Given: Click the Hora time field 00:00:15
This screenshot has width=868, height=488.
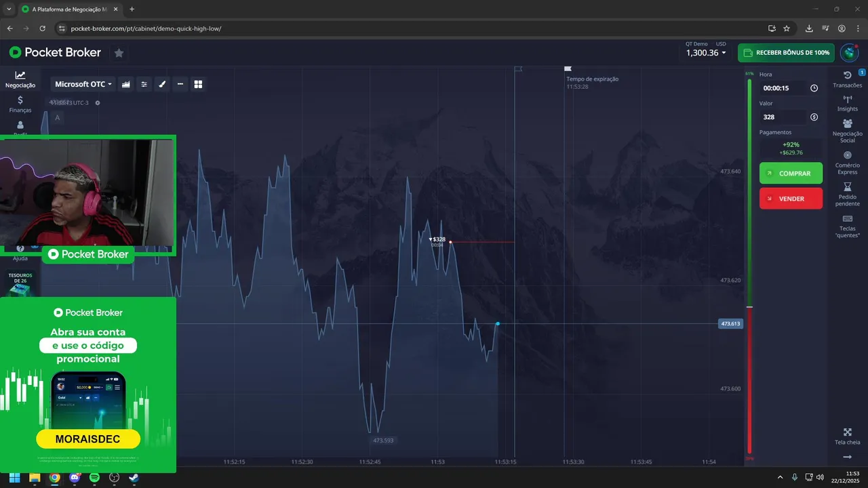Looking at the screenshot, I should [x=783, y=88].
